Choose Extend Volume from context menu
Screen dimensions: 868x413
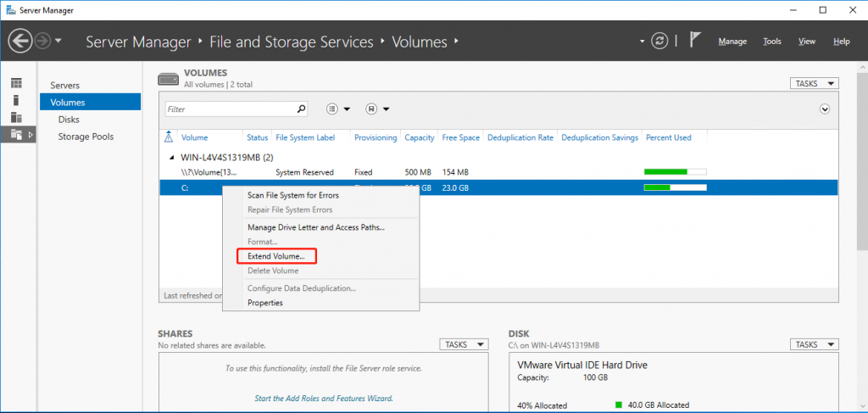(x=276, y=257)
